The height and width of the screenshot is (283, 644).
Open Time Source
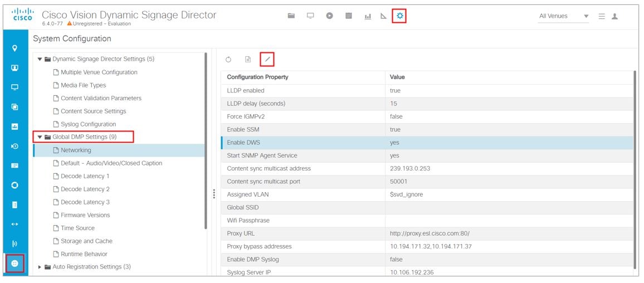[x=77, y=228]
